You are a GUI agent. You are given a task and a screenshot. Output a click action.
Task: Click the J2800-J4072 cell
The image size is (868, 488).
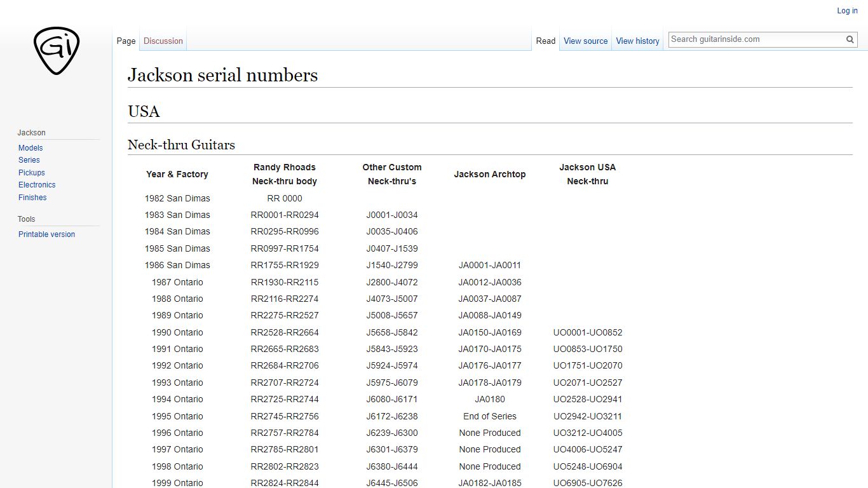click(392, 282)
